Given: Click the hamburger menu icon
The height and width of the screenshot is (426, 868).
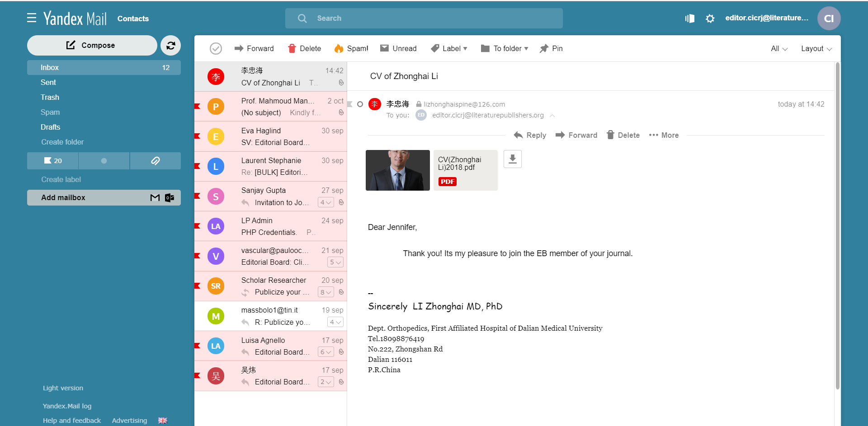Looking at the screenshot, I should (32, 18).
